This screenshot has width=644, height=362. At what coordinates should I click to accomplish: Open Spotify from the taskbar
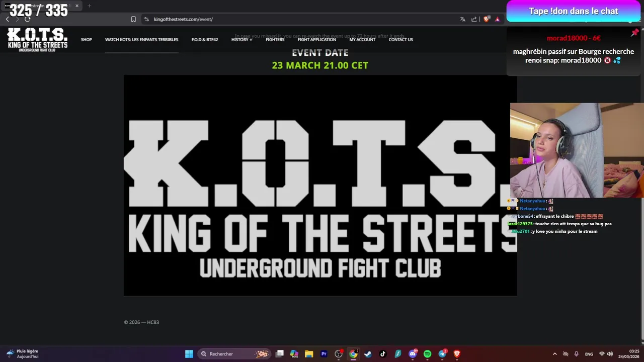pyautogui.click(x=427, y=354)
